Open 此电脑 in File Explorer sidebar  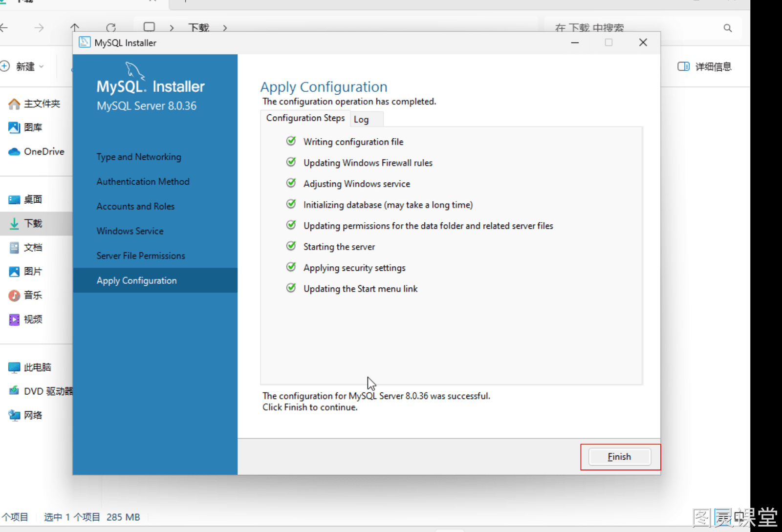pos(30,367)
